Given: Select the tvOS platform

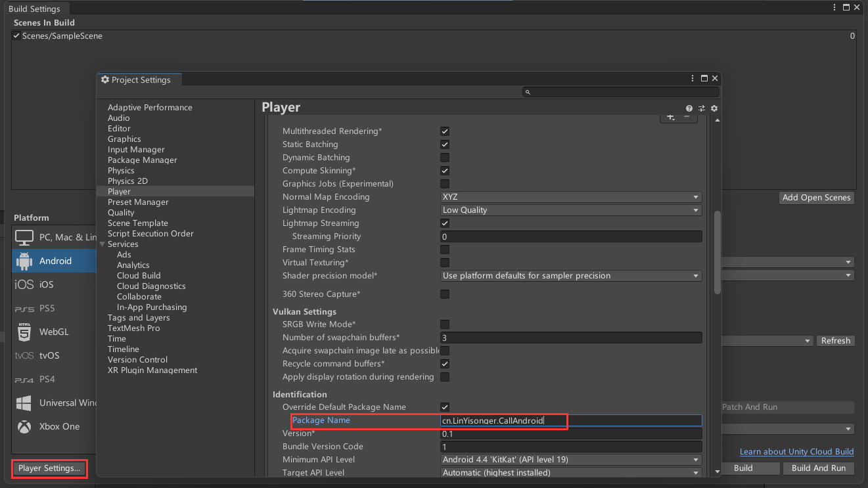Looking at the screenshot, I should (x=54, y=355).
